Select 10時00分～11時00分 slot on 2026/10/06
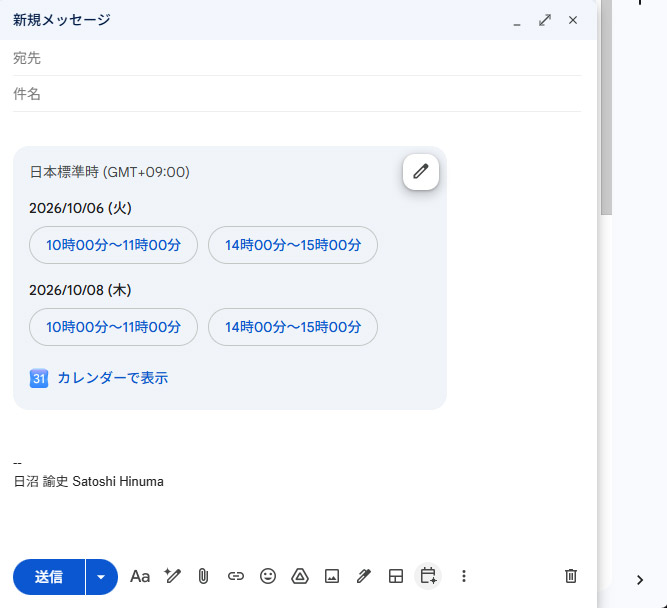Screen dimensions: 667x608 113,245
